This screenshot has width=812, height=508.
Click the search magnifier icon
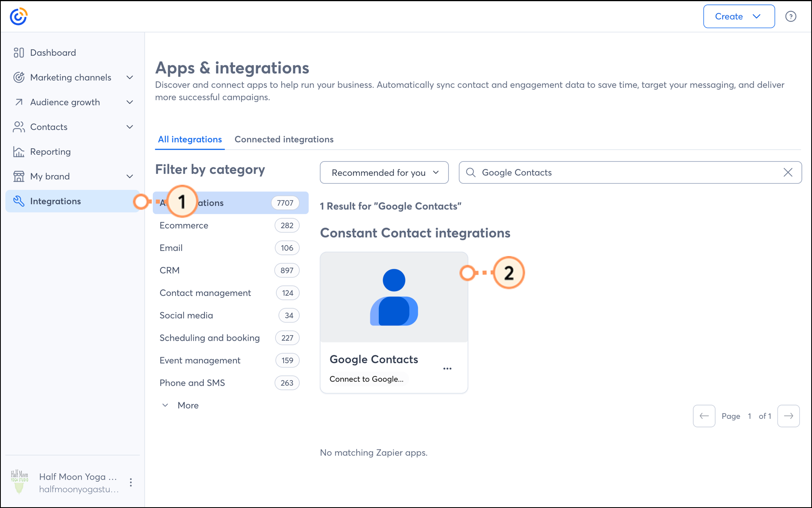[470, 173]
